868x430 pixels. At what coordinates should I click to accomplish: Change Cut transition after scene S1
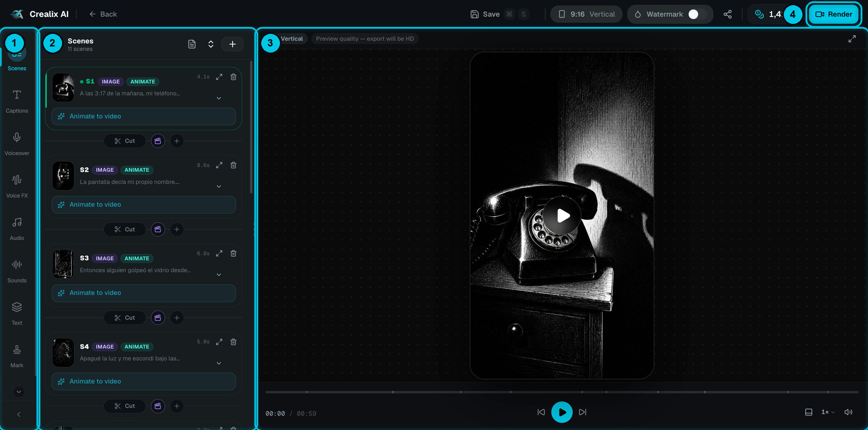tap(125, 141)
